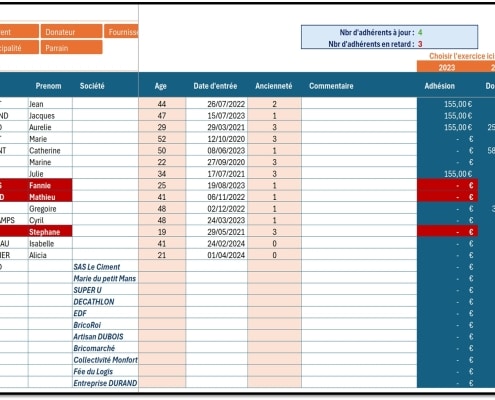The image size is (495, 400).
Task: Select the cell with first name Cyril
Action: click(50, 220)
